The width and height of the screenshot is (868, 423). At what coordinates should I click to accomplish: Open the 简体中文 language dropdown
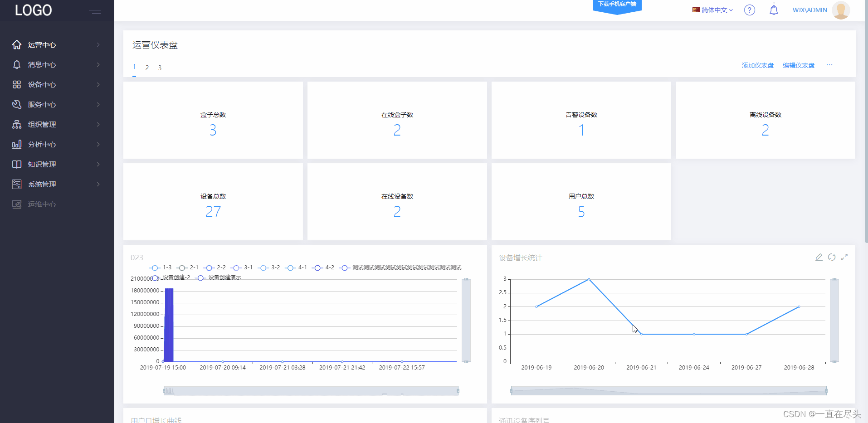pos(712,10)
